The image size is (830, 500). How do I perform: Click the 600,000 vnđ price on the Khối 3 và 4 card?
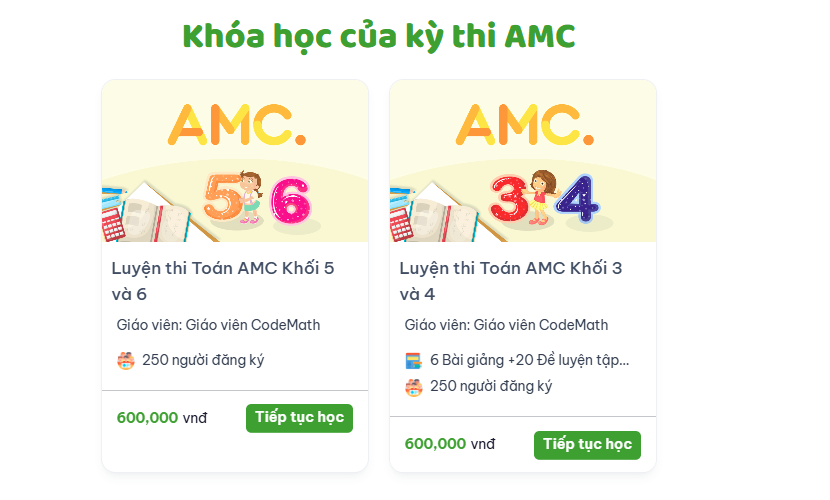450,444
